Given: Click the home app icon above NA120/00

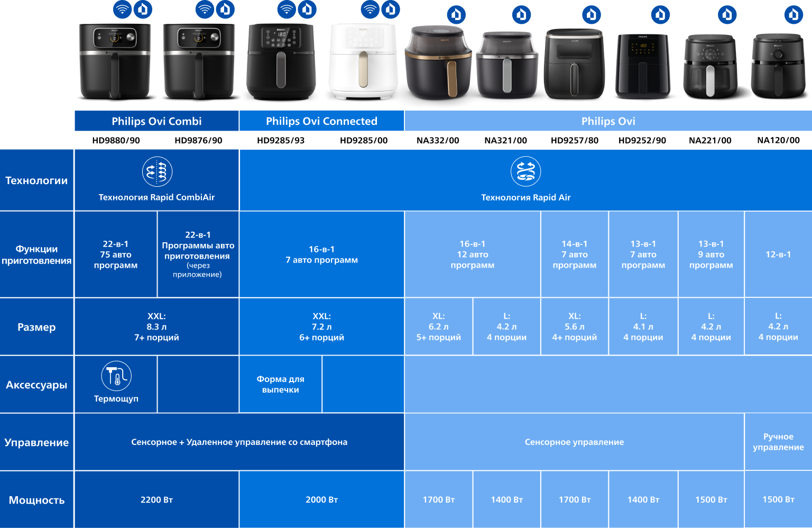Looking at the screenshot, I should [x=793, y=14].
